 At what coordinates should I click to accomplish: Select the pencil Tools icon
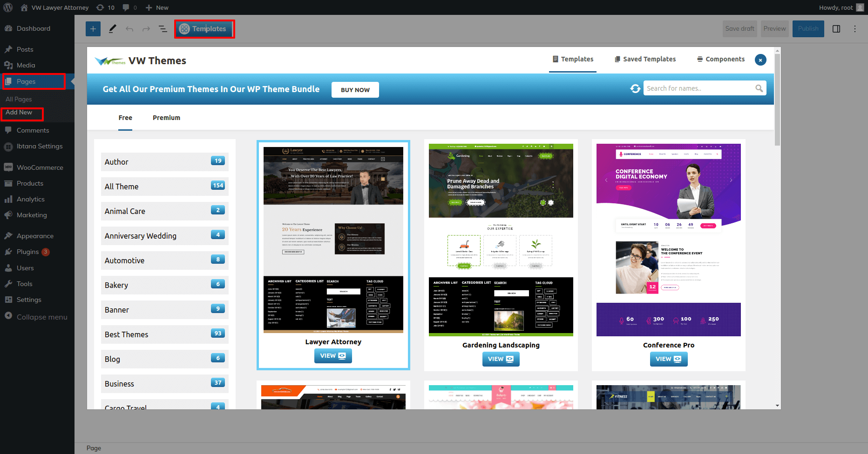coord(112,29)
